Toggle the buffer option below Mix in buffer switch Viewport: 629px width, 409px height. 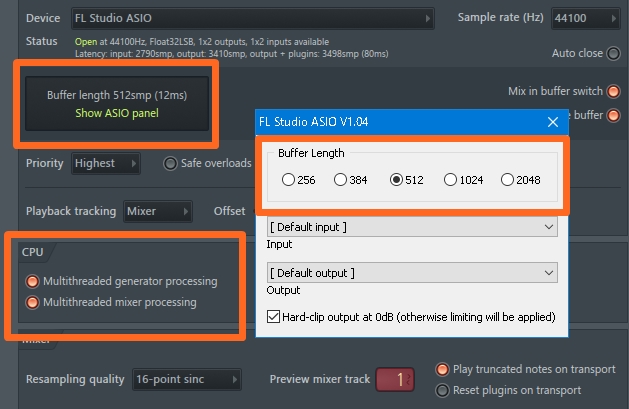(x=613, y=115)
